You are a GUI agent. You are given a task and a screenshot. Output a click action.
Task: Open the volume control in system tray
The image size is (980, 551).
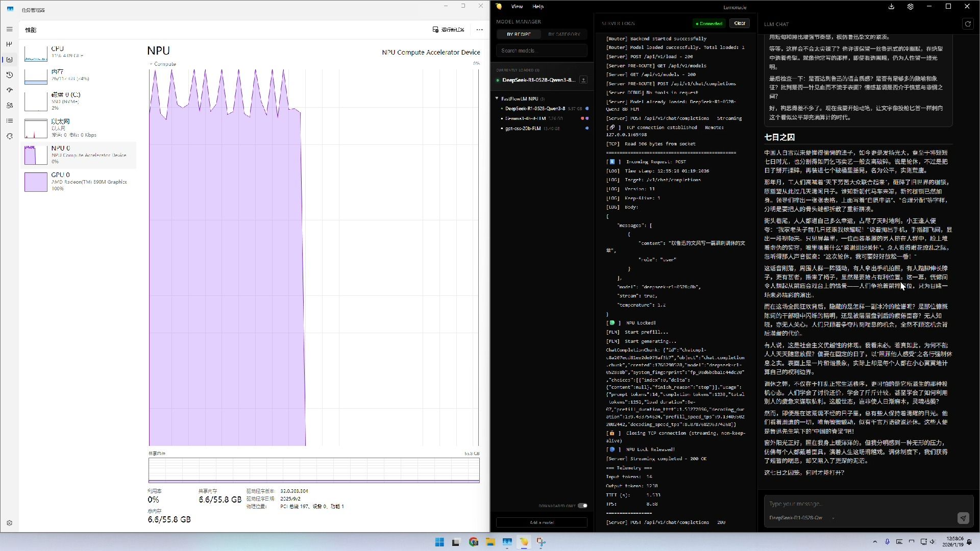pos(933,542)
